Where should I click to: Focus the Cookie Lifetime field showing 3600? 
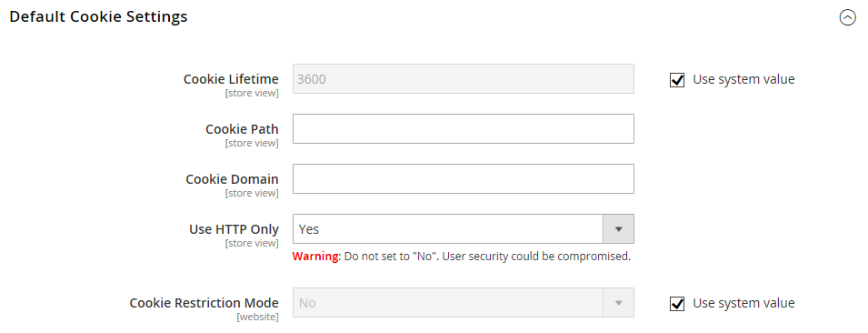[464, 78]
